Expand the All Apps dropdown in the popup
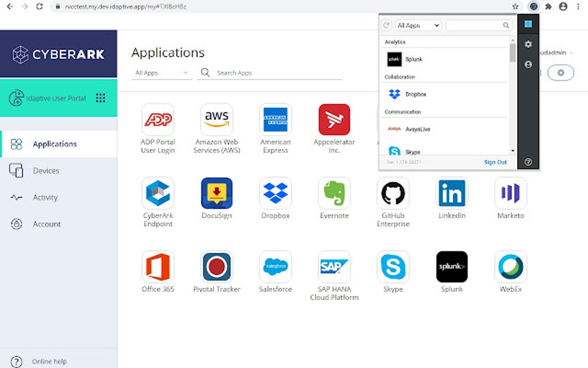Viewport: 588px width, 368px height. 417,25
